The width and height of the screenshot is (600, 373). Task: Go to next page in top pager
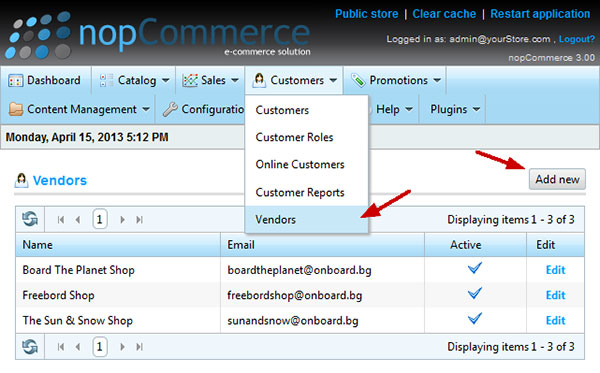click(122, 220)
